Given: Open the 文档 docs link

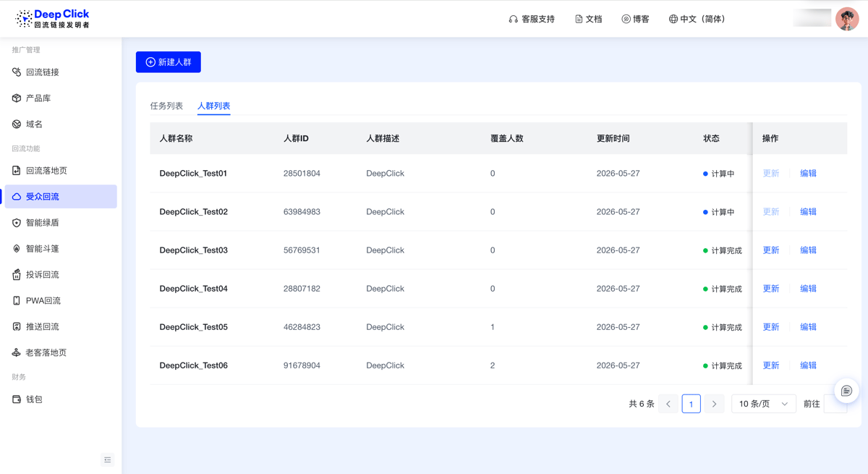Looking at the screenshot, I should tap(588, 19).
